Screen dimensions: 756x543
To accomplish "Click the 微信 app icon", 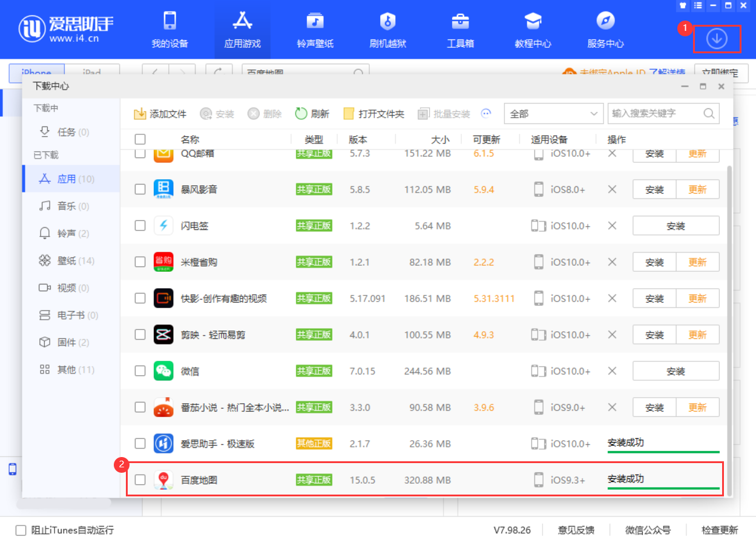I will point(163,371).
